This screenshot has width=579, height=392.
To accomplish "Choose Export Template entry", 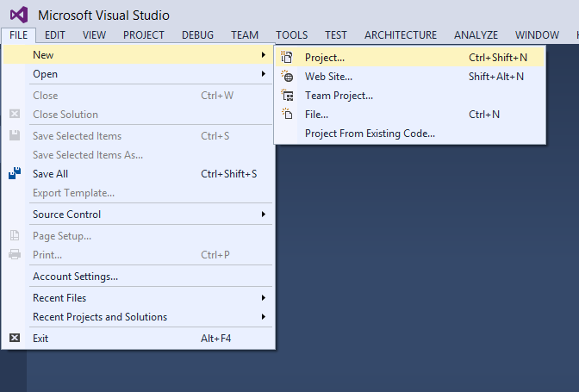I will pyautogui.click(x=138, y=193).
